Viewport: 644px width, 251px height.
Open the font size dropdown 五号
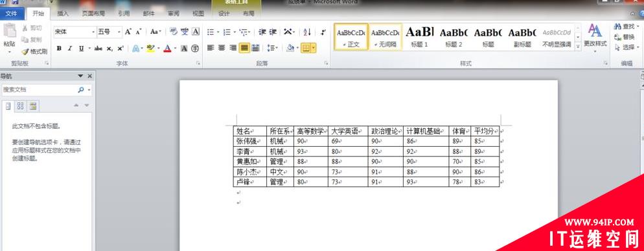109,32
